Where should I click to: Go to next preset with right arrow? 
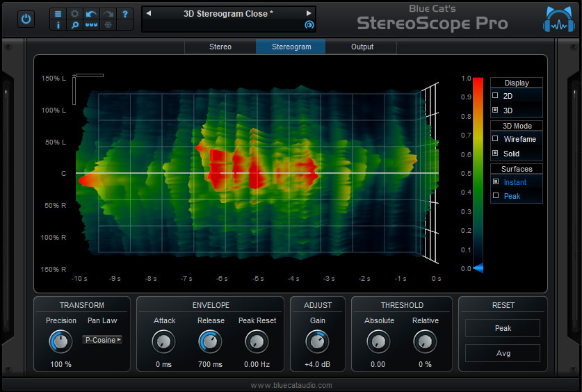(309, 13)
